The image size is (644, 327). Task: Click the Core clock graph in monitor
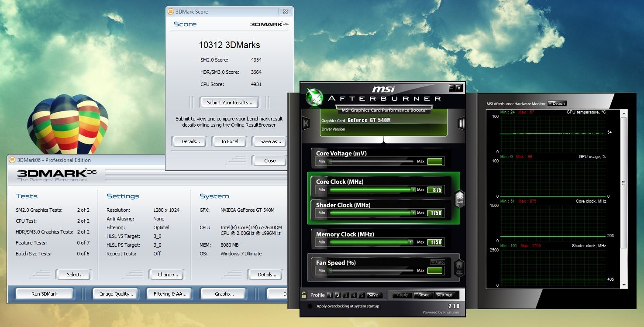[553, 223]
